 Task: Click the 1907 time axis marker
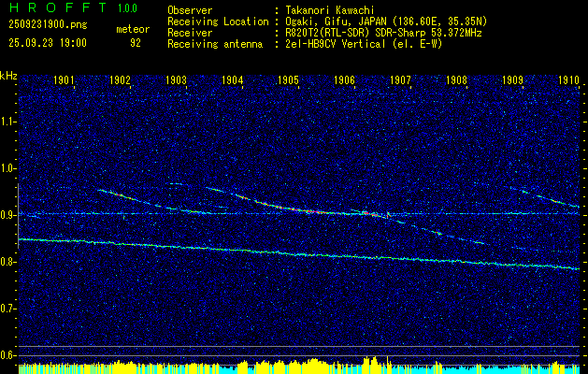[400, 79]
